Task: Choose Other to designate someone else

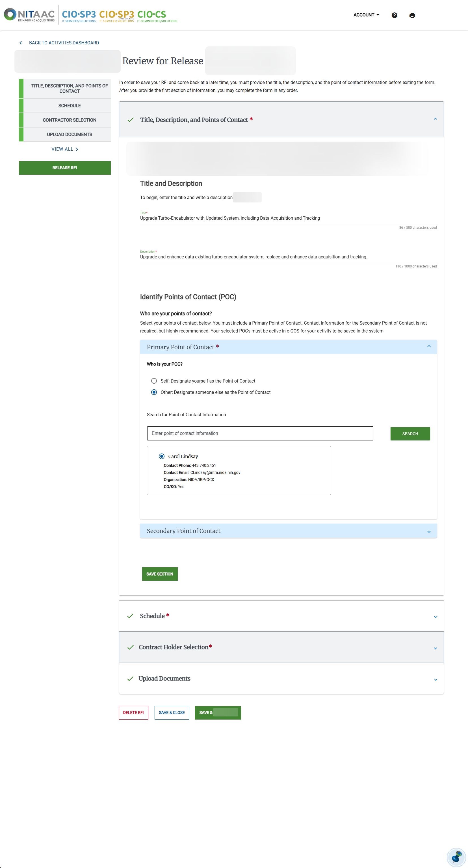Action: tap(154, 392)
